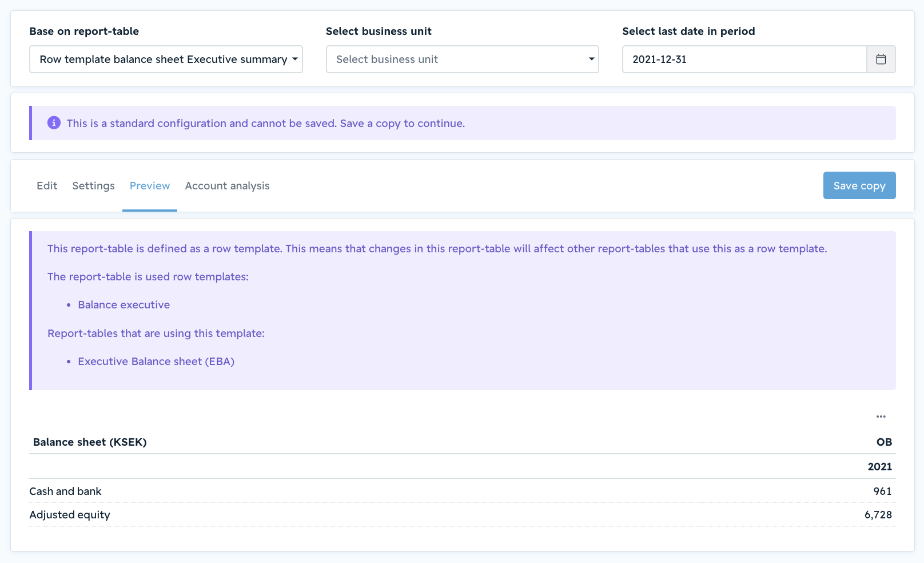This screenshot has width=924, height=563.
Task: Click the 2021 year column header
Action: pyautogui.click(x=879, y=467)
